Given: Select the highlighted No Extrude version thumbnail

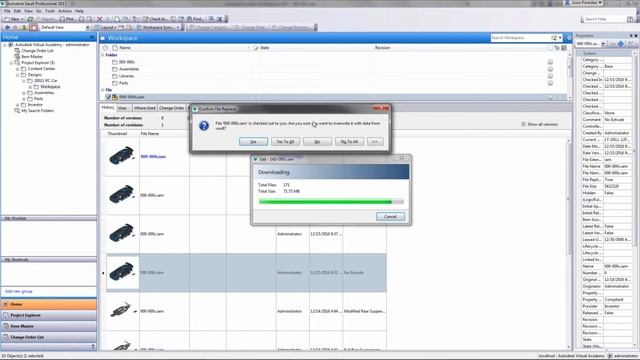Looking at the screenshot, I should click(x=122, y=272).
